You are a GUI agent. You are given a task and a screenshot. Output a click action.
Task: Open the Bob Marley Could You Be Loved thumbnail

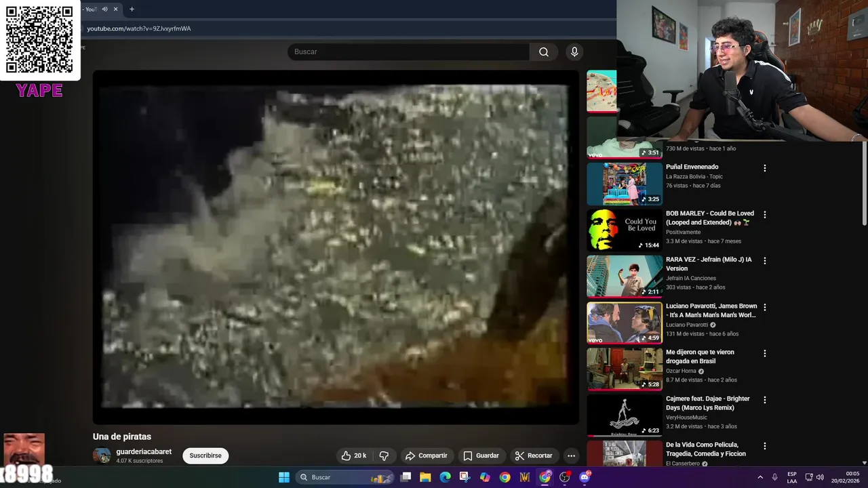point(625,230)
